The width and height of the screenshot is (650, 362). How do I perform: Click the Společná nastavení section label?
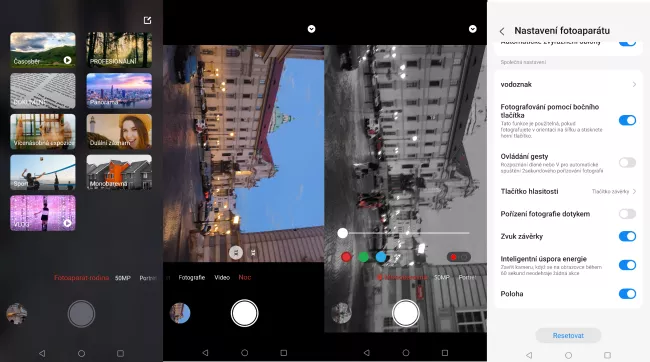(x=523, y=62)
